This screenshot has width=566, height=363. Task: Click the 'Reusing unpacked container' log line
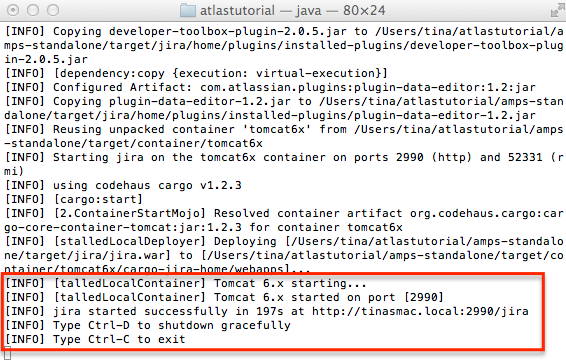284,136
